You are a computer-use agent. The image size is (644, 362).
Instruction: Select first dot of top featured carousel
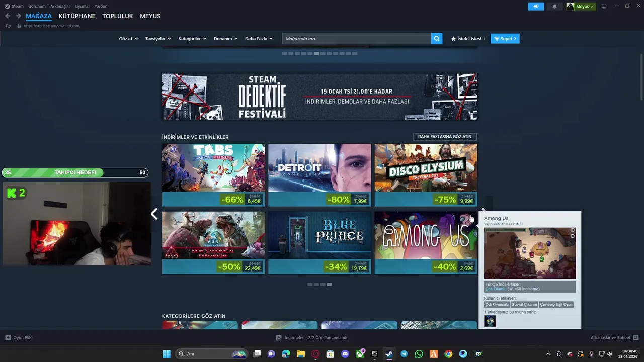tap(285, 53)
